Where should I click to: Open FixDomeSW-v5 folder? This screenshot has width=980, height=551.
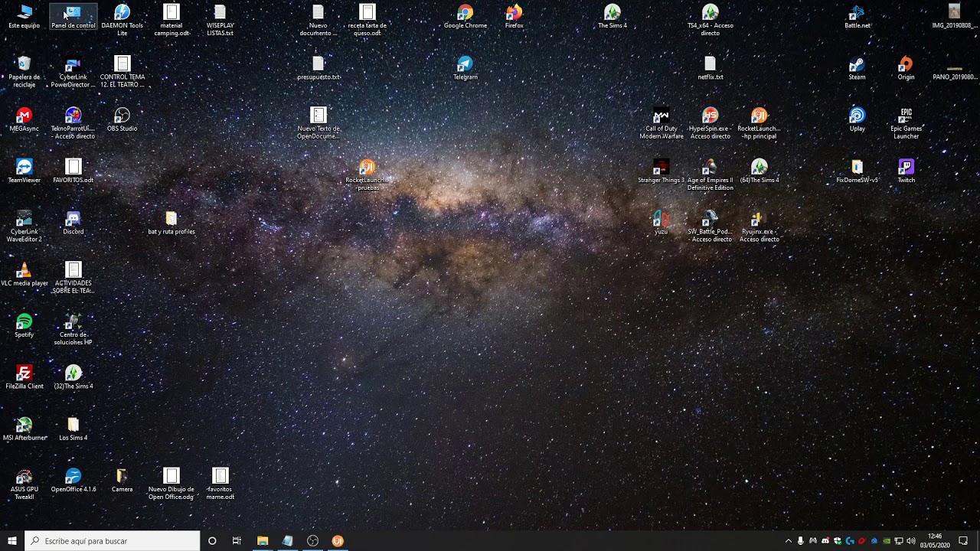click(857, 171)
